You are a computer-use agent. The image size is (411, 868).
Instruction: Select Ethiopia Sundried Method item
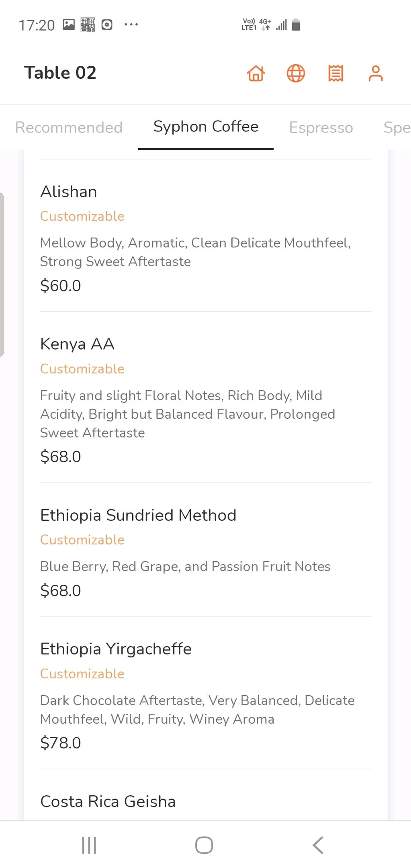tap(138, 515)
